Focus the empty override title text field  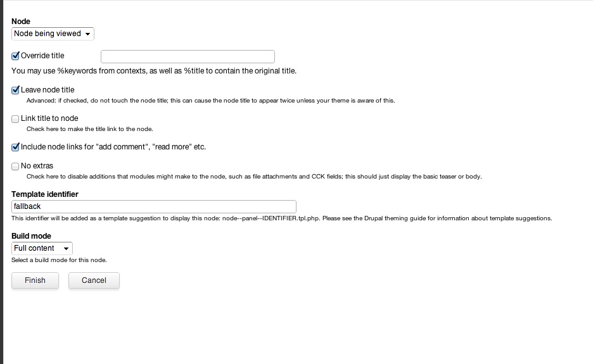pyautogui.click(x=188, y=57)
